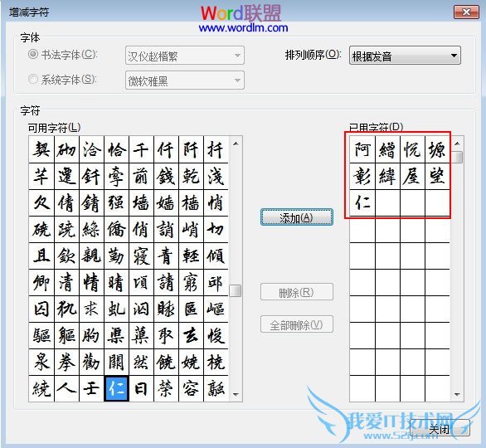Click the up arrow of 已用字符 scrollbar
This screenshot has width=486, height=448.
click(457, 144)
